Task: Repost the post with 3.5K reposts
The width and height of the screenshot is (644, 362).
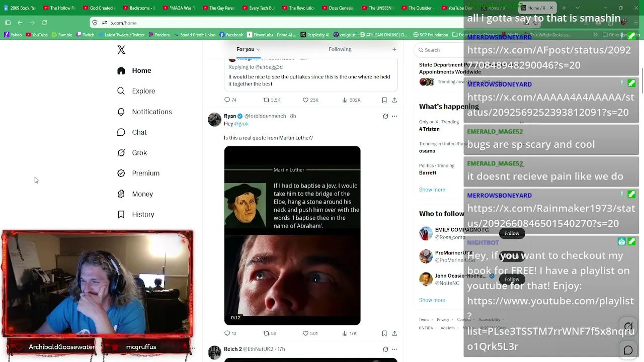Action: click(x=272, y=100)
